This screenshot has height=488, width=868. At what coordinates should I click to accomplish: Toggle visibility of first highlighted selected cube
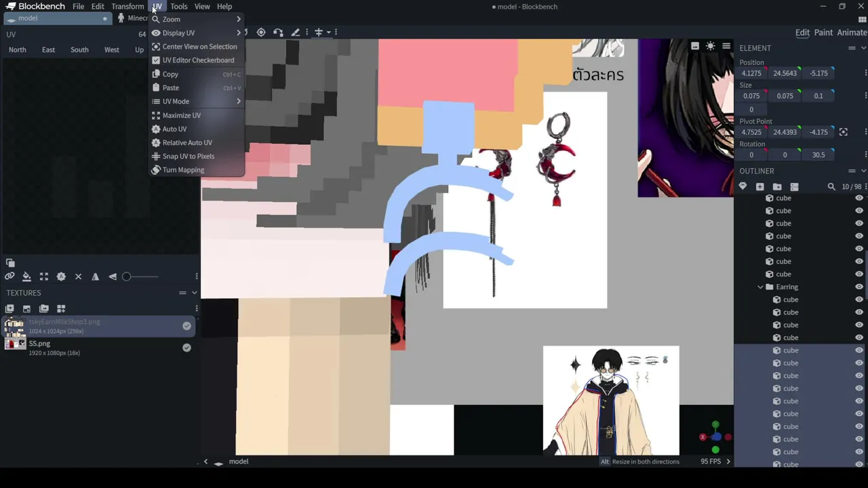tap(859, 350)
